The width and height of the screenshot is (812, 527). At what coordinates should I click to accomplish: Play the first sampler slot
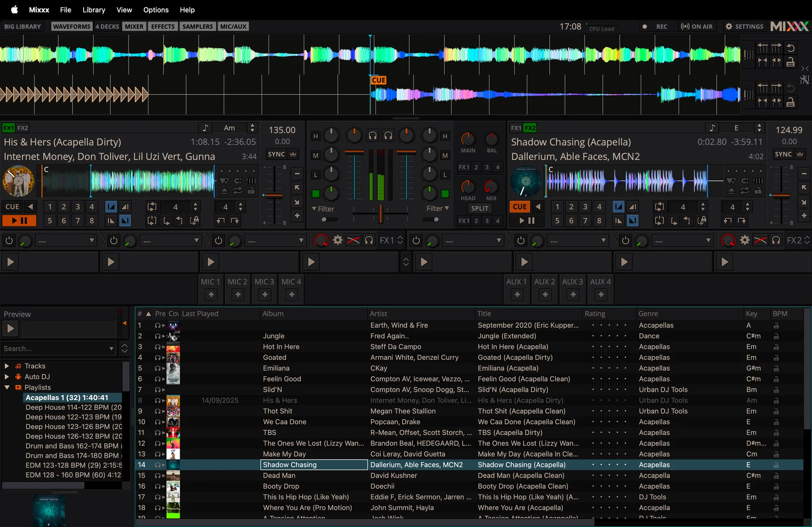click(x=11, y=262)
